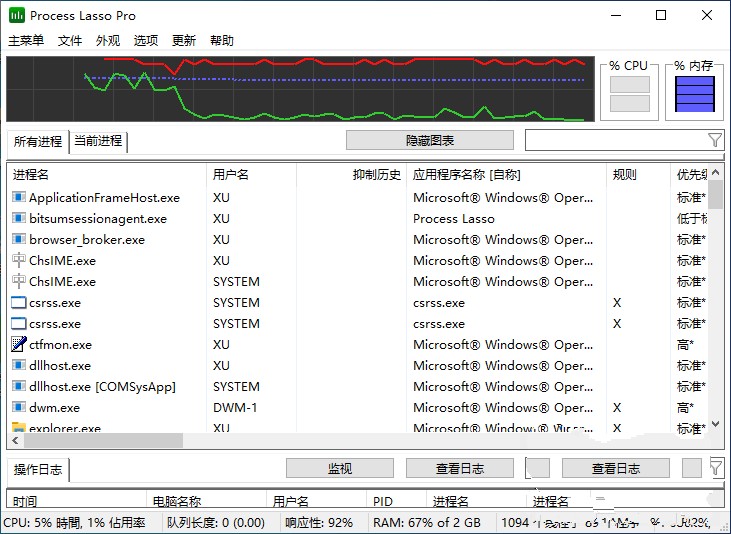Sort by 应用程序名称 [自称] column header
Screen dimensions: 731x534
(506, 175)
